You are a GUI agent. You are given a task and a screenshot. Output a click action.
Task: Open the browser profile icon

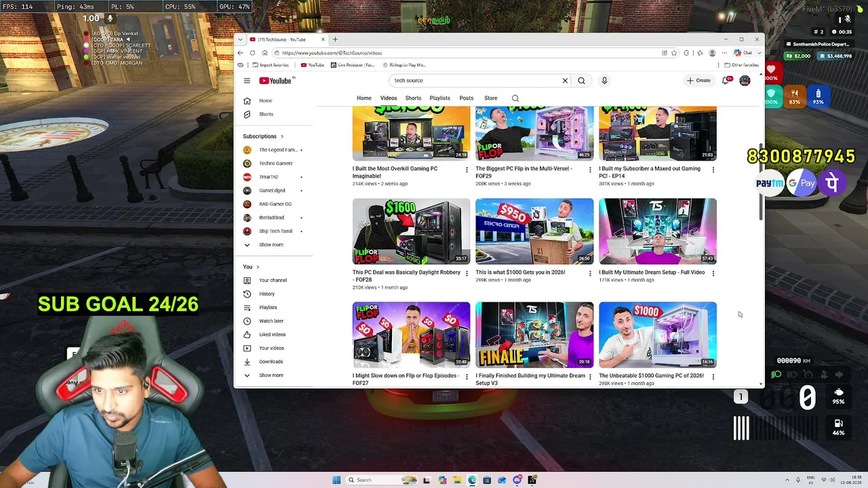pos(712,53)
